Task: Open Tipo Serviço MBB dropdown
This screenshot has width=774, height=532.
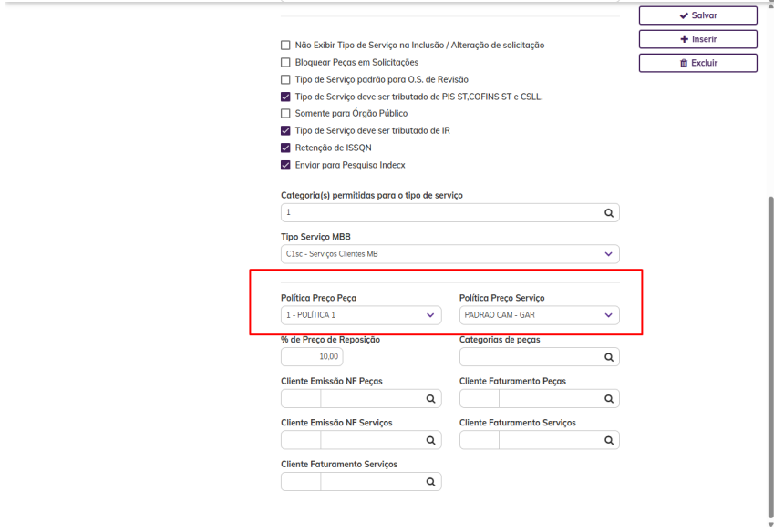Action: point(449,254)
